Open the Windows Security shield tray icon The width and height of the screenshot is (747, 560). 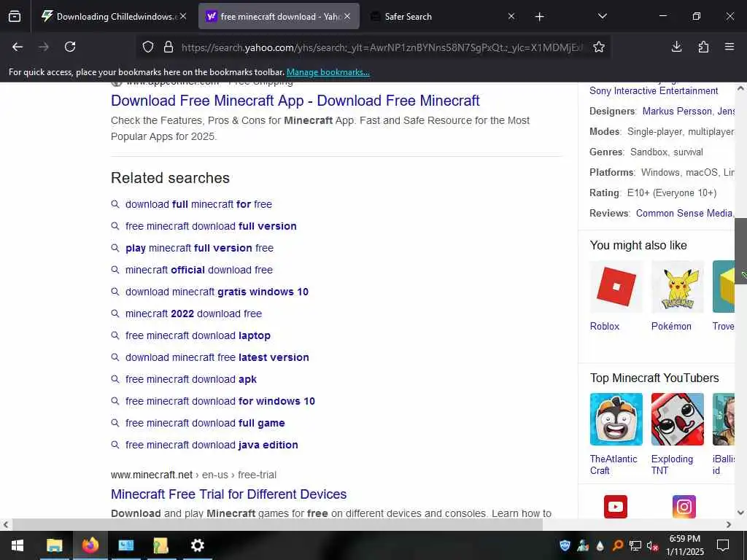pos(565,545)
